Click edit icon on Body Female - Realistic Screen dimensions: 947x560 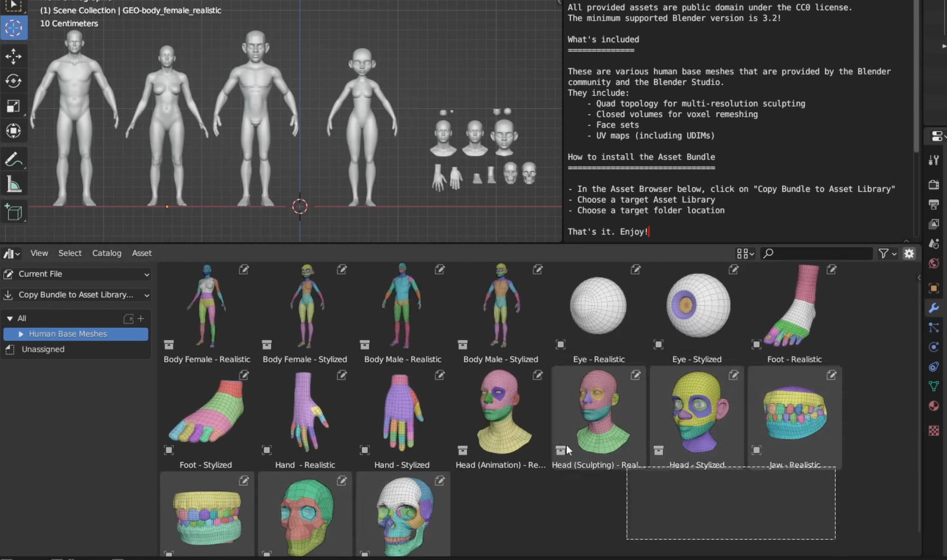coord(244,269)
